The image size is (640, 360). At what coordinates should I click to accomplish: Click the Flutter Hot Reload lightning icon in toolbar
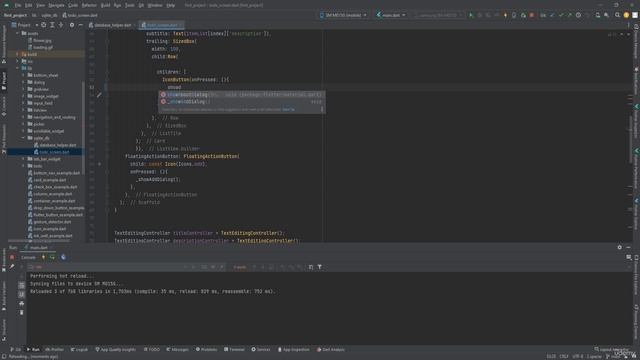pos(505,15)
